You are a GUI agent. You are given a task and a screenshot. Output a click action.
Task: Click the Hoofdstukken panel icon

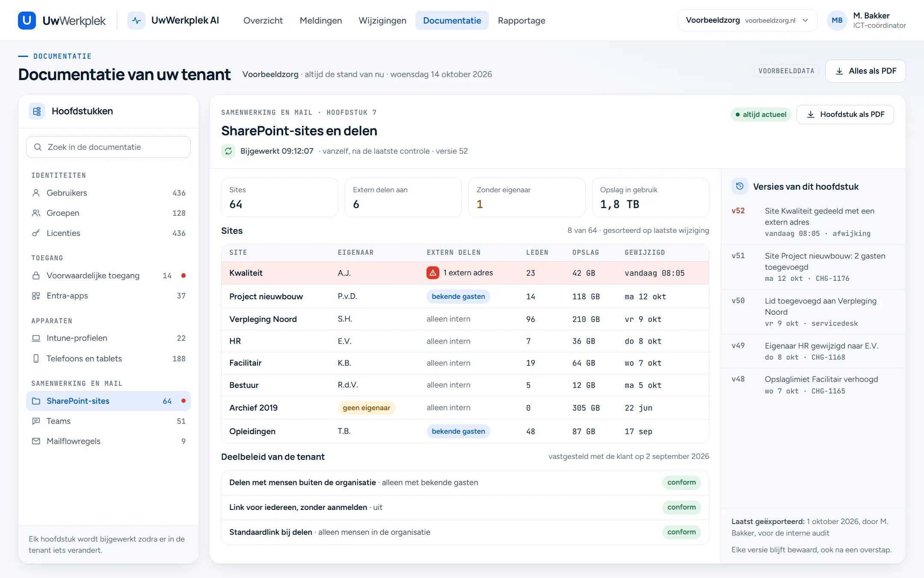tap(37, 111)
